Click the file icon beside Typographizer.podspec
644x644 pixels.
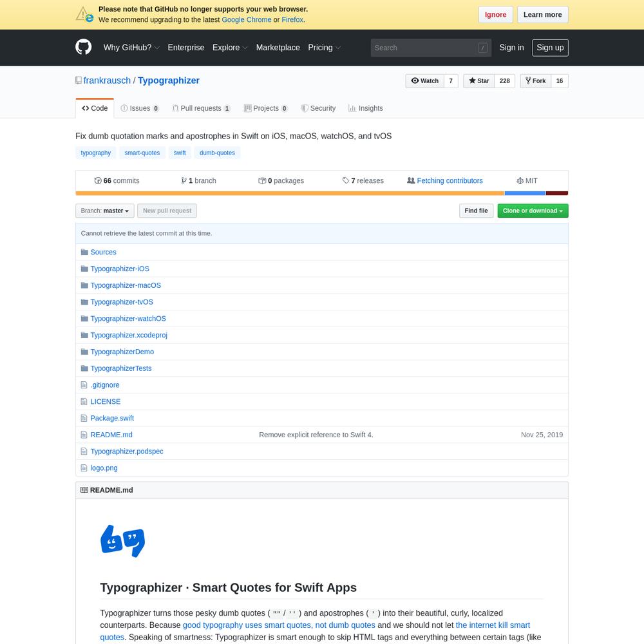coord(84,451)
